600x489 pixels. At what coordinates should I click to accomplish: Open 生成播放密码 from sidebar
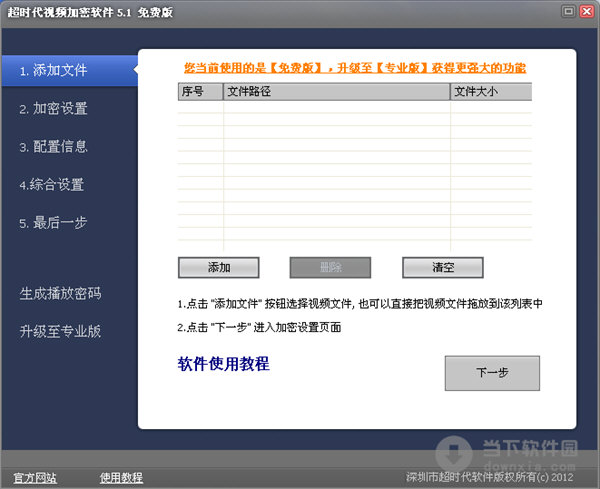(x=60, y=293)
